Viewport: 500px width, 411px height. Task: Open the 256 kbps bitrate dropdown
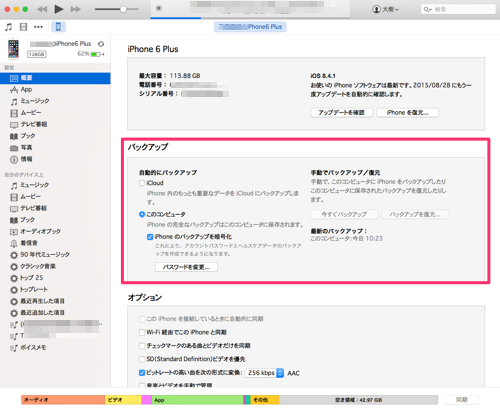tap(264, 373)
